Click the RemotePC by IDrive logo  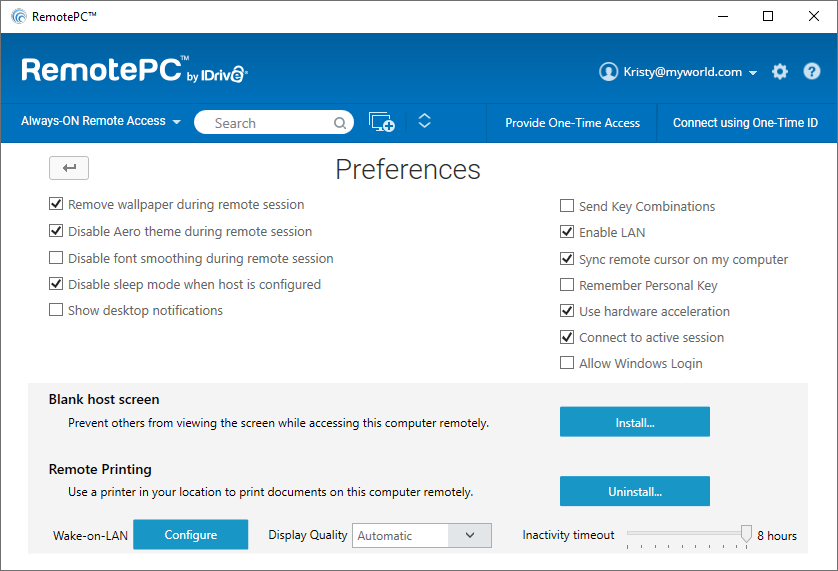click(134, 70)
